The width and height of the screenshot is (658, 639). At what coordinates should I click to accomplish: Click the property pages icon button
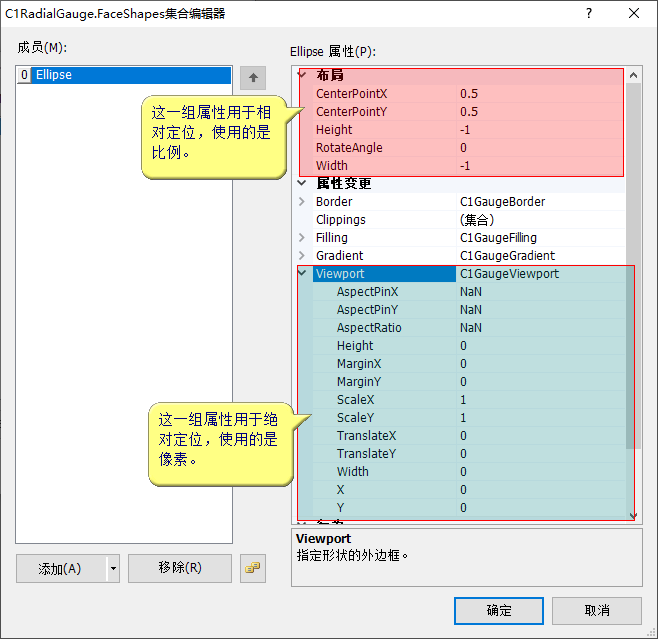[253, 568]
